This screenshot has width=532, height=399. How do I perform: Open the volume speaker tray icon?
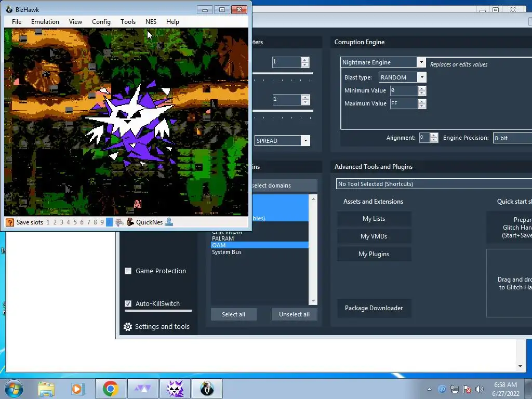click(x=480, y=389)
